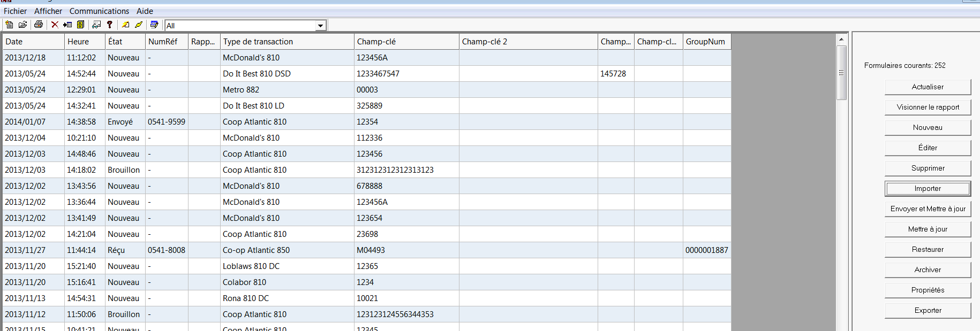Open the Fichier menu
The image size is (980, 331).
tap(15, 11)
